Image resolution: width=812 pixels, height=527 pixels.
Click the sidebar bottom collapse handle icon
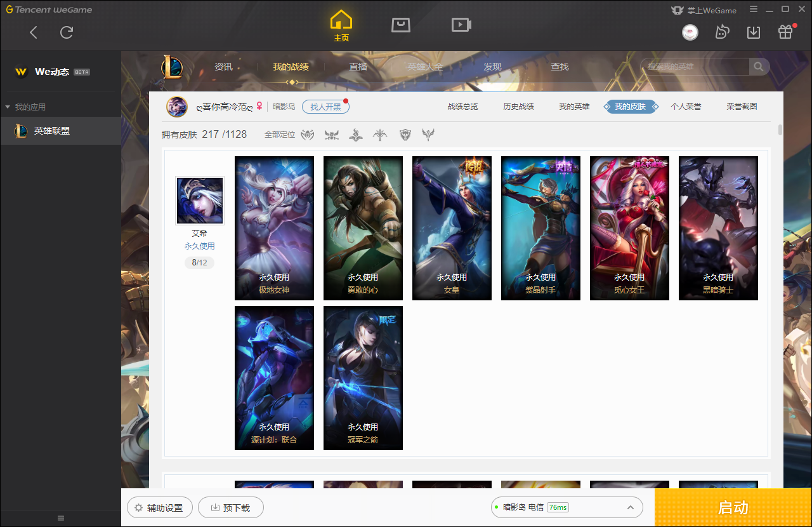[61, 518]
